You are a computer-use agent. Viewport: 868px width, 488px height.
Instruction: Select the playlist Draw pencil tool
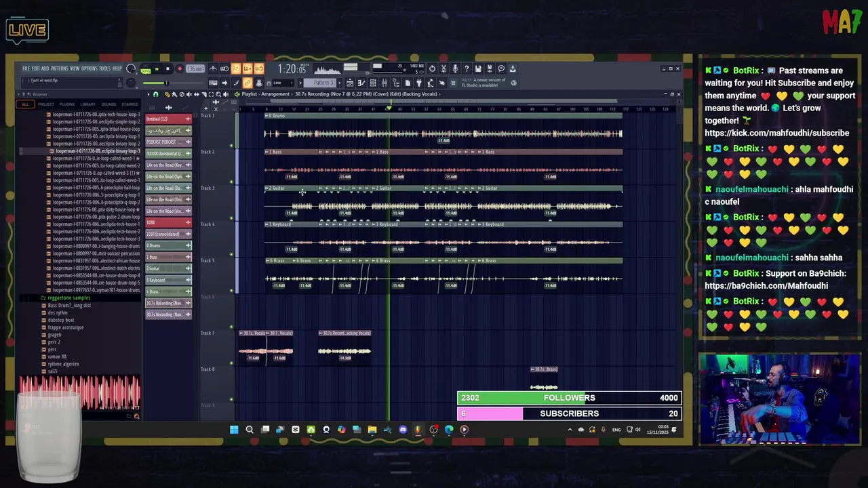(x=167, y=94)
